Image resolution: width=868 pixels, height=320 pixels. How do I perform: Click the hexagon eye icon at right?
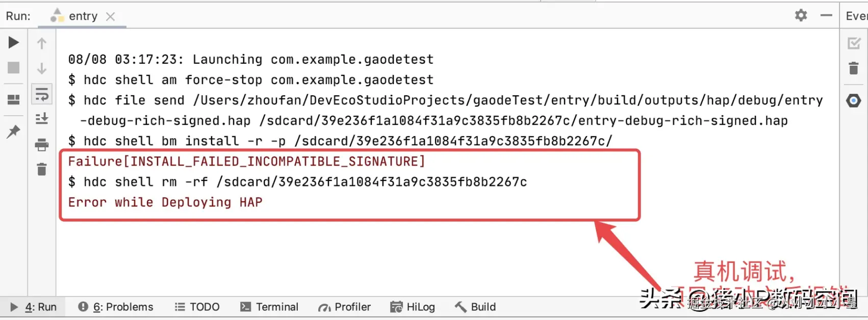click(853, 100)
